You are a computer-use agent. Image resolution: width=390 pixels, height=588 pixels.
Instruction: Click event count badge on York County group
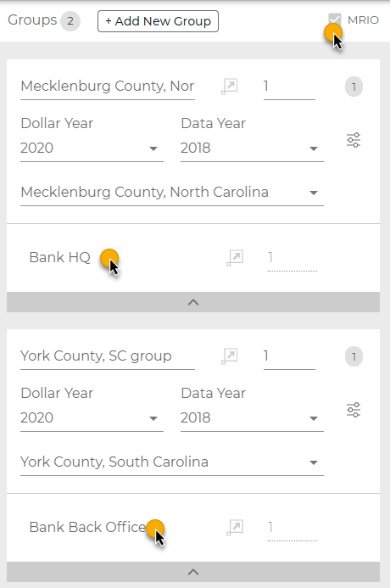354,356
